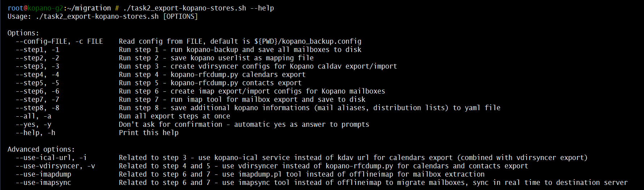
Task: Click the --help, -h option
Action: click(35, 133)
